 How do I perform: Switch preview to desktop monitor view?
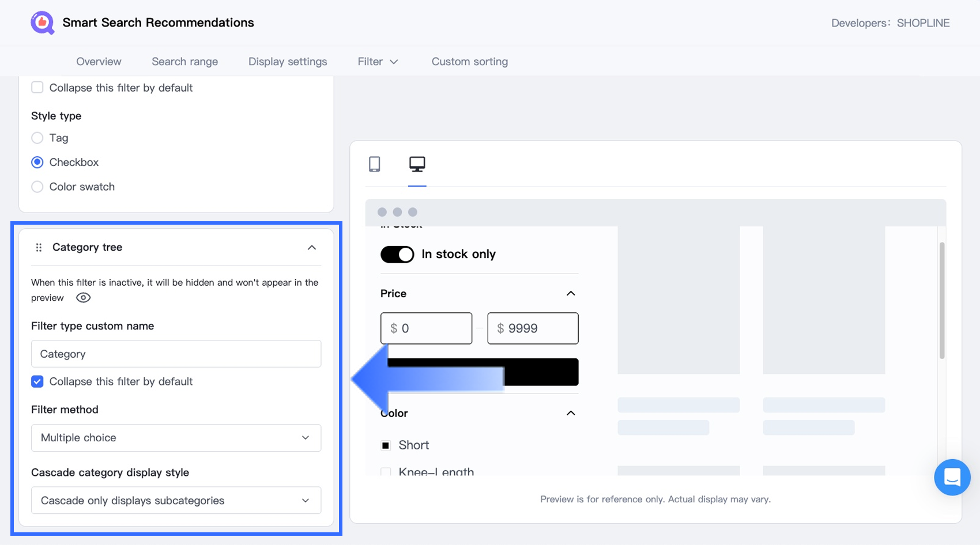[417, 164]
